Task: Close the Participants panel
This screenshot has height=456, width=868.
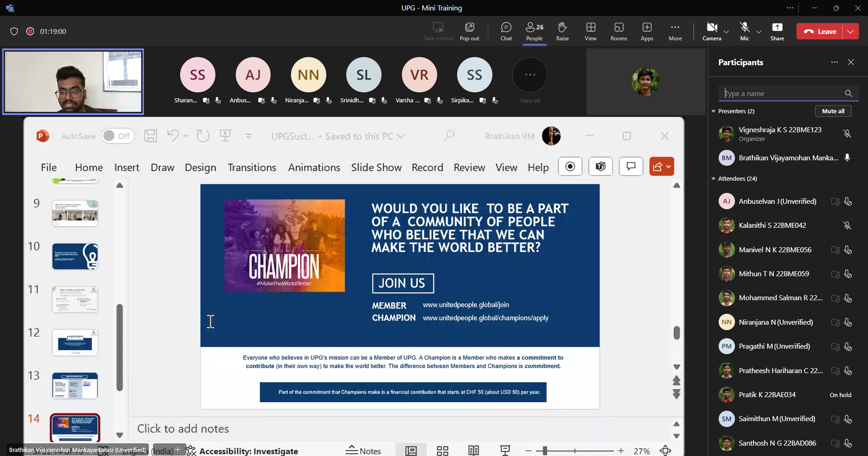Action: click(851, 62)
